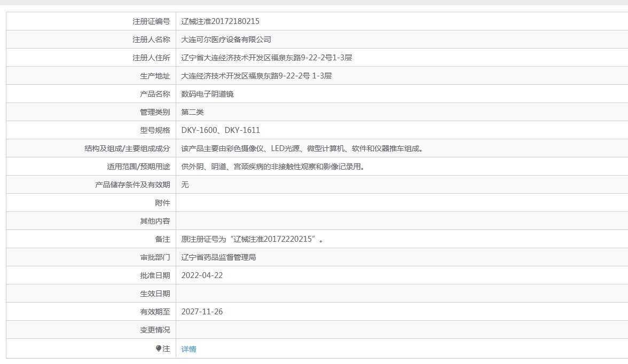Select approval department 辽宁省药品监督管理局

(219, 257)
